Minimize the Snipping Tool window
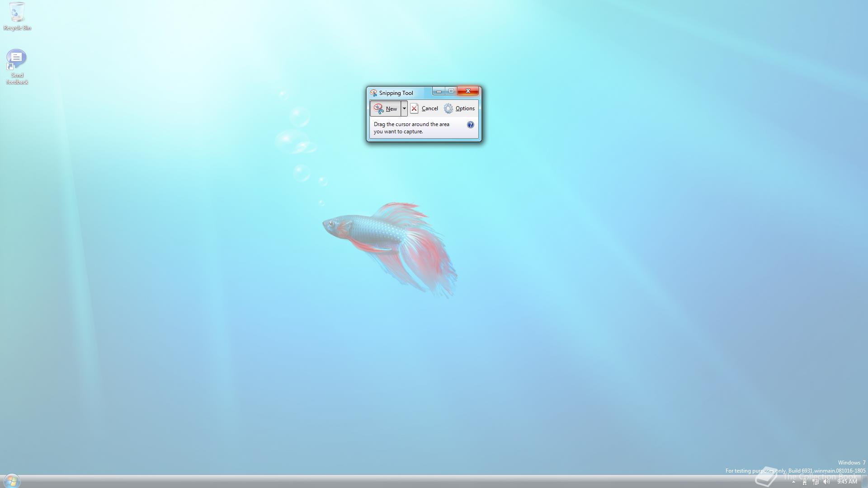This screenshot has height=488, width=868. [439, 91]
